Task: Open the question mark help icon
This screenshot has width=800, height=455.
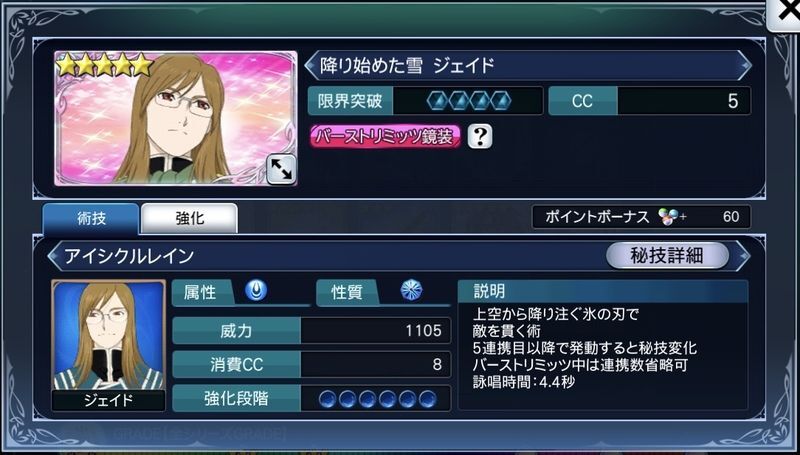Action: [x=480, y=137]
